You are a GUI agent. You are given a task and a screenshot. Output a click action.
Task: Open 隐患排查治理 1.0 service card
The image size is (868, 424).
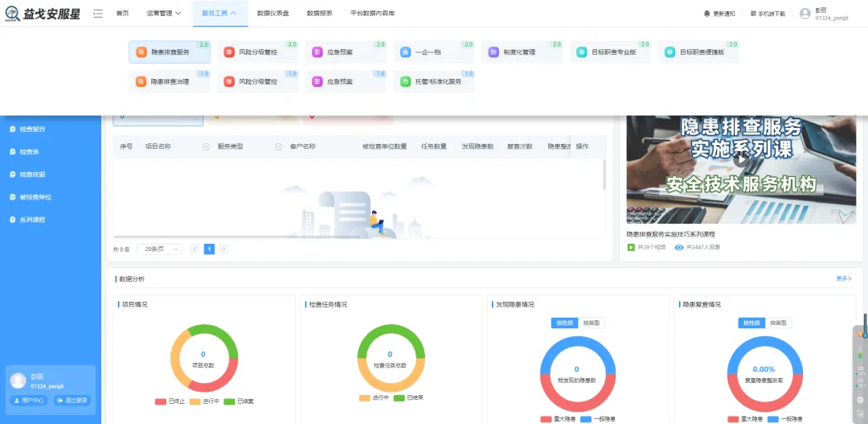[x=170, y=81]
